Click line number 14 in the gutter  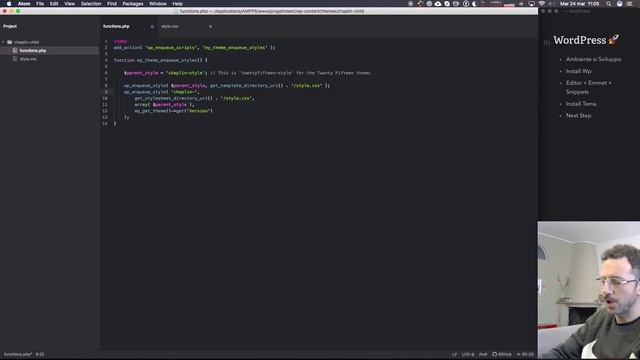[x=105, y=123]
